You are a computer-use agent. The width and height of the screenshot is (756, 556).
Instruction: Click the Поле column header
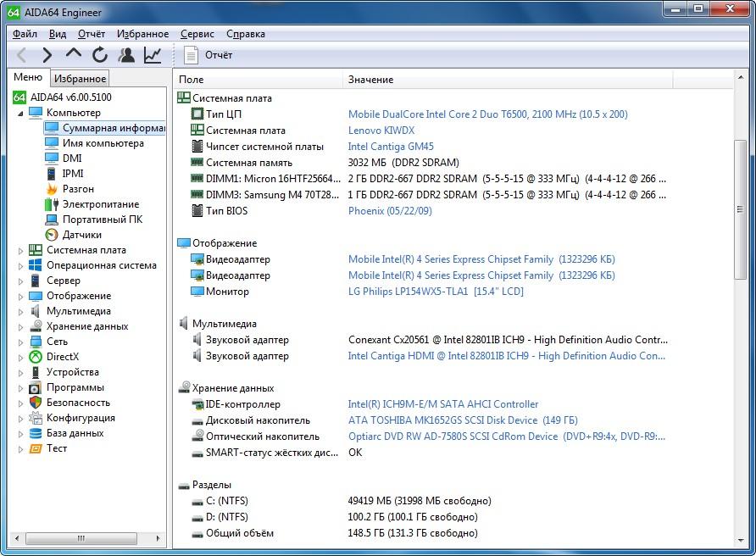point(258,80)
